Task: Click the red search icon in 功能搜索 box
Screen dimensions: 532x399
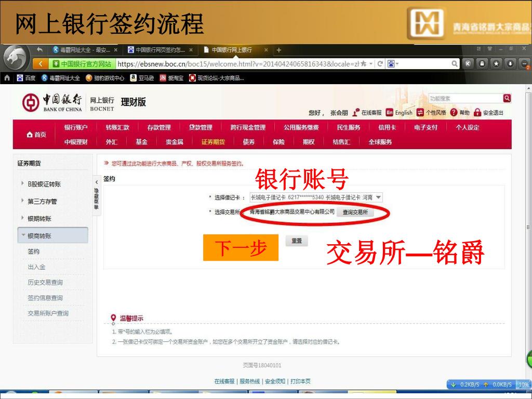Action: coord(507,98)
